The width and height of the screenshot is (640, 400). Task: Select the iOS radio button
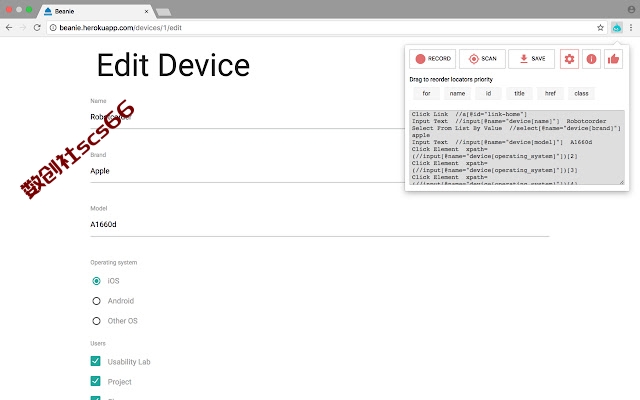pos(96,281)
